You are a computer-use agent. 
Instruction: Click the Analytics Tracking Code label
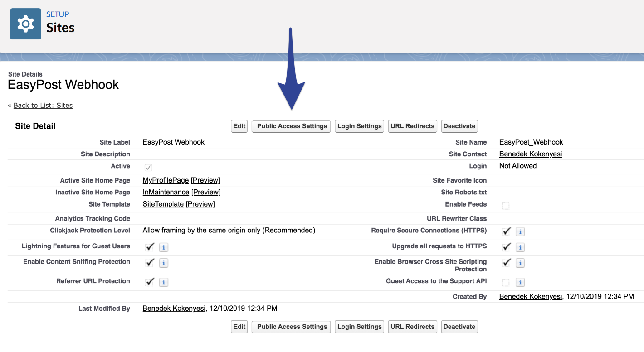tap(93, 218)
